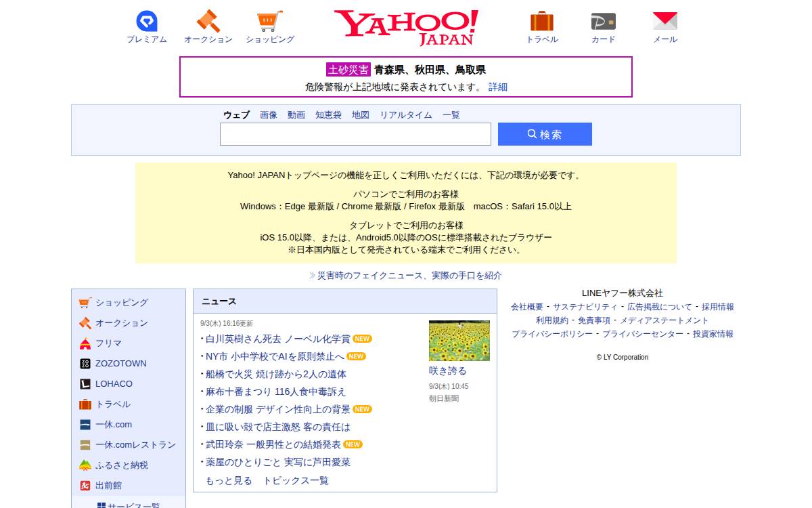Click the フリマ tent icon in the sidebar
The width and height of the screenshot is (812, 508).
(x=85, y=343)
